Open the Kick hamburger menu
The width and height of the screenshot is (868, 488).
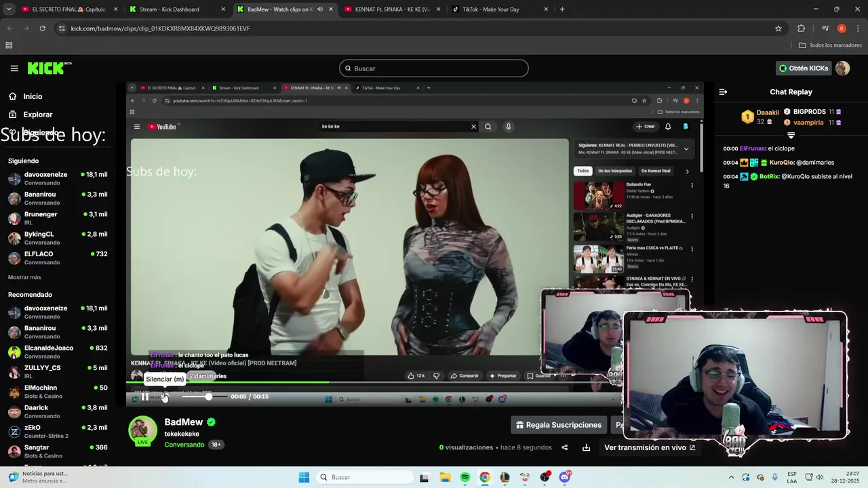pyautogui.click(x=14, y=68)
